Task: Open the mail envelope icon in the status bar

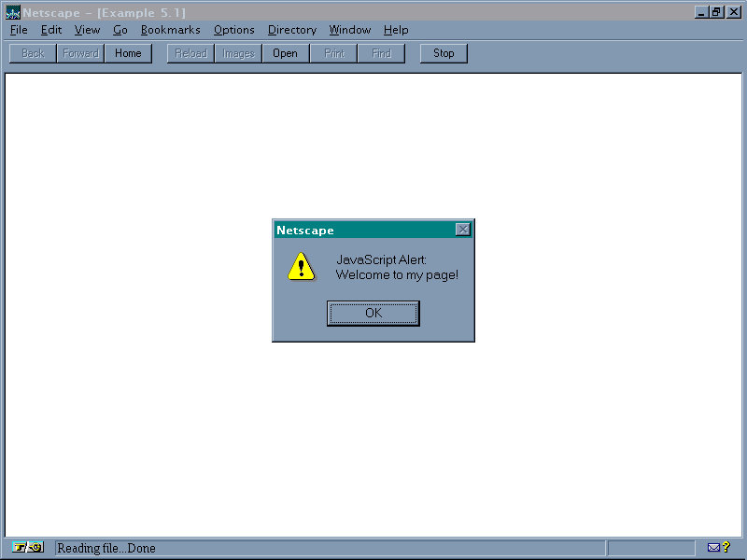Action: (715, 548)
